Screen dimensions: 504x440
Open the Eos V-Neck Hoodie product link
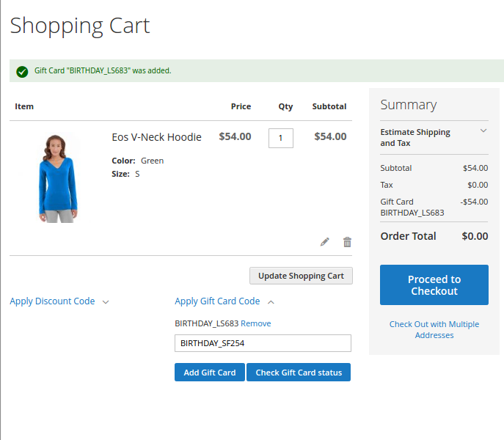coord(156,137)
